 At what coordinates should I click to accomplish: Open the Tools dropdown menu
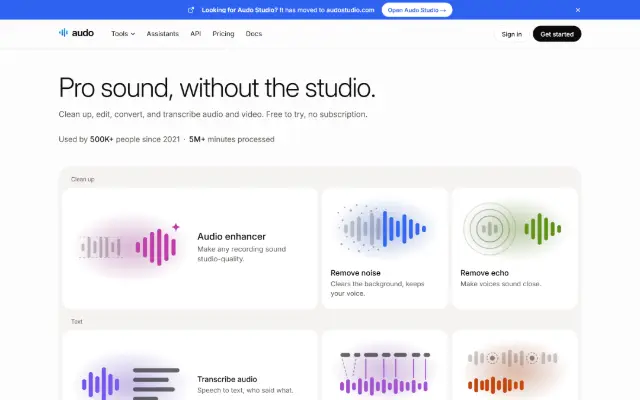[x=123, y=34]
